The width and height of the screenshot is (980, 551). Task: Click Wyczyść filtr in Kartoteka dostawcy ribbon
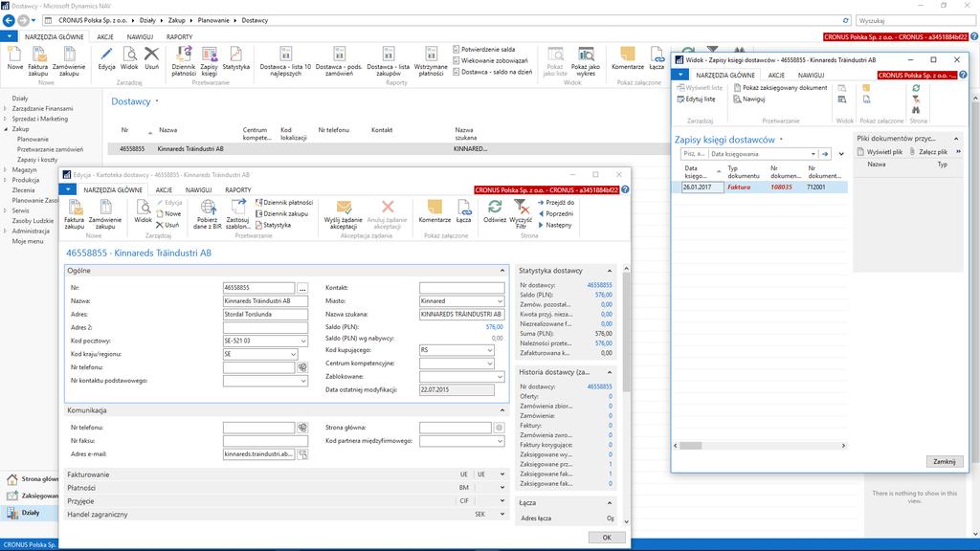point(521,215)
